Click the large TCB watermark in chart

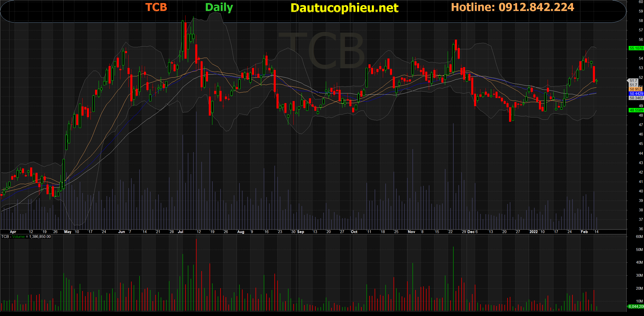(322, 50)
